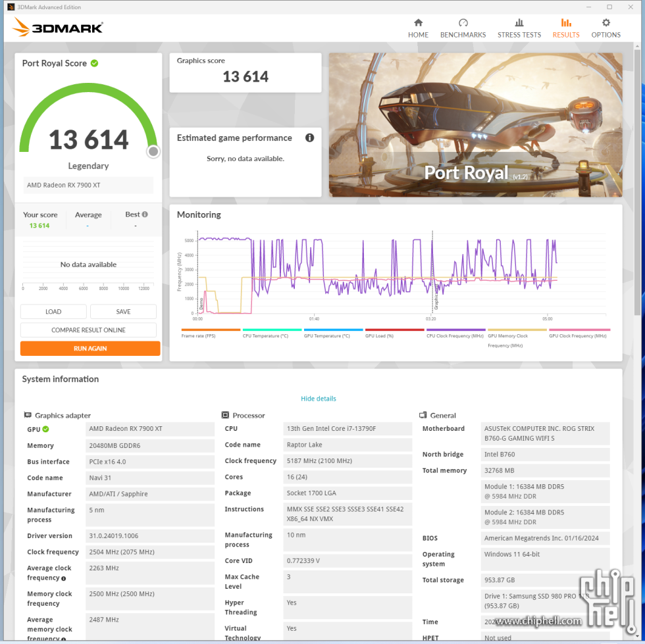Click the Motherboard value ROG STRIX B760-G

(545, 433)
